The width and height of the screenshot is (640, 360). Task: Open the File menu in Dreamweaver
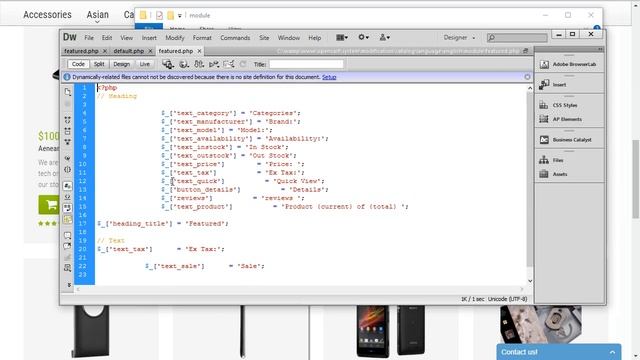(x=89, y=38)
